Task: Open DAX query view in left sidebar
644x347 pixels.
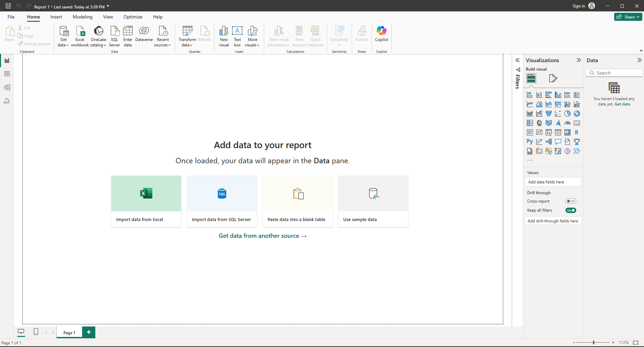Action: (7, 101)
